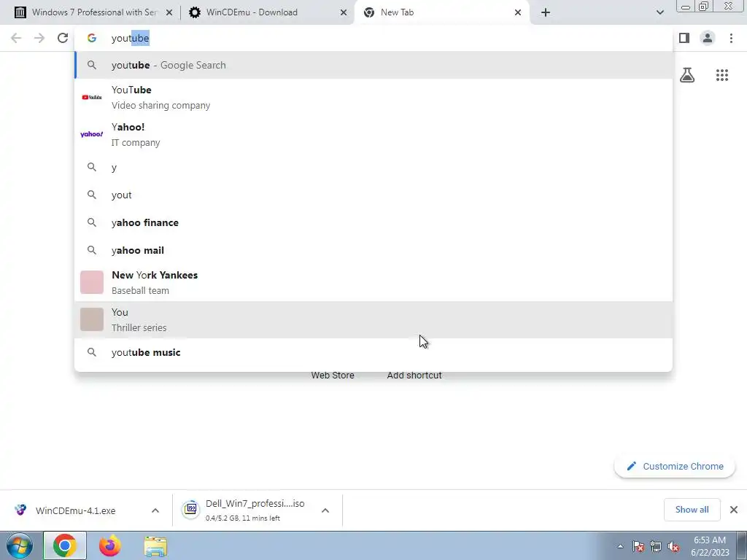Select the 'yahoo finance' suggestion
The image size is (747, 560).
(x=373, y=222)
